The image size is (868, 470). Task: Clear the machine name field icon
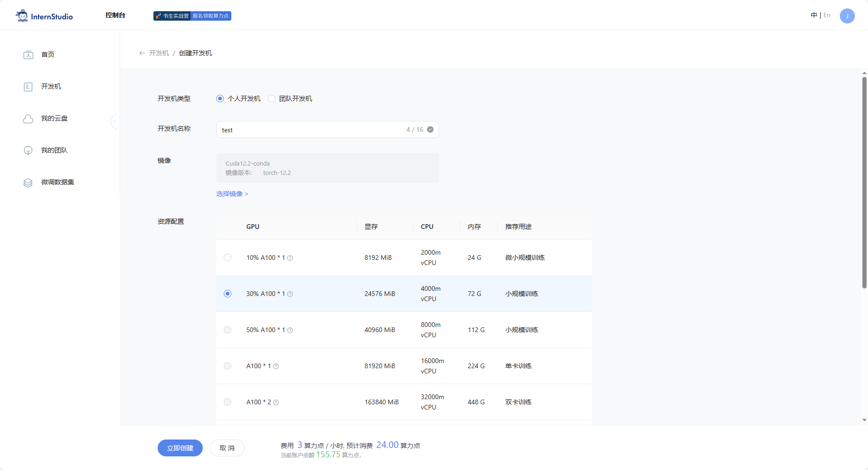[x=430, y=129]
